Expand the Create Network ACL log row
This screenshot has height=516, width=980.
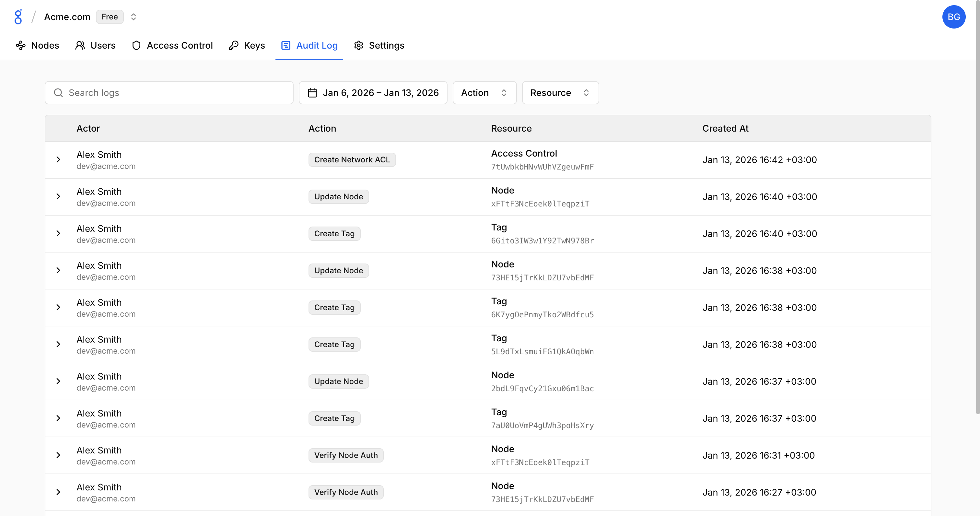click(58, 160)
